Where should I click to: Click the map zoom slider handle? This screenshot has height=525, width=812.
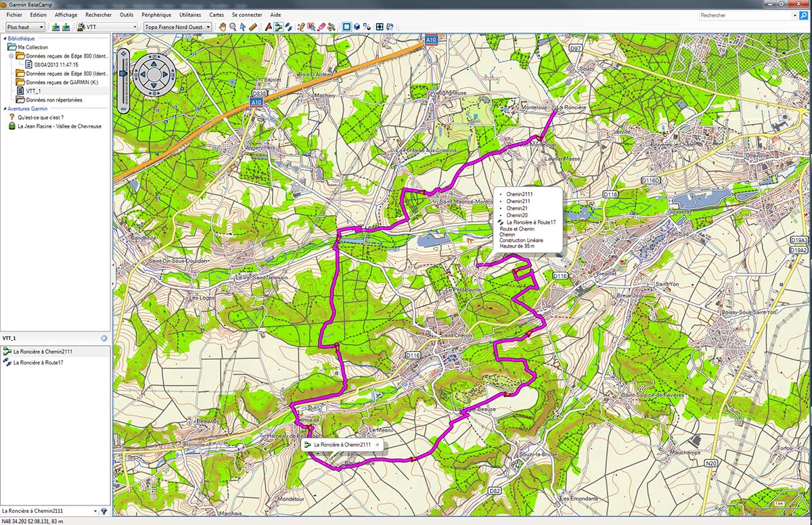122,72
